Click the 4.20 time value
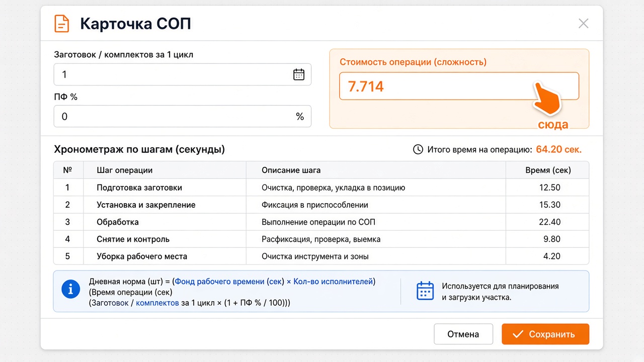 tap(551, 256)
